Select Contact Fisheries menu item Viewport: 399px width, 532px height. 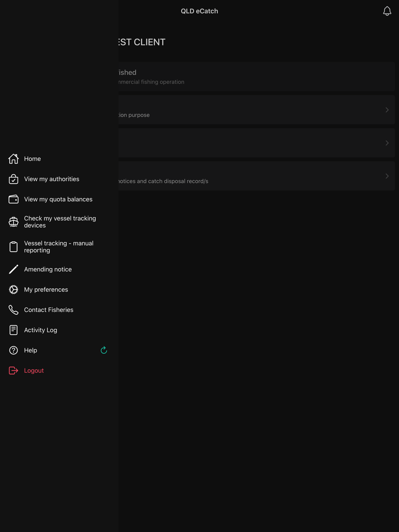pos(59,310)
